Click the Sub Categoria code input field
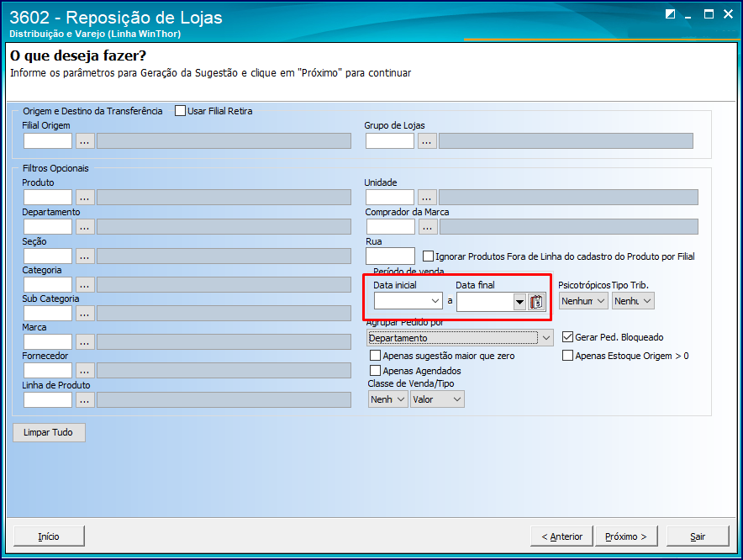 tap(48, 314)
